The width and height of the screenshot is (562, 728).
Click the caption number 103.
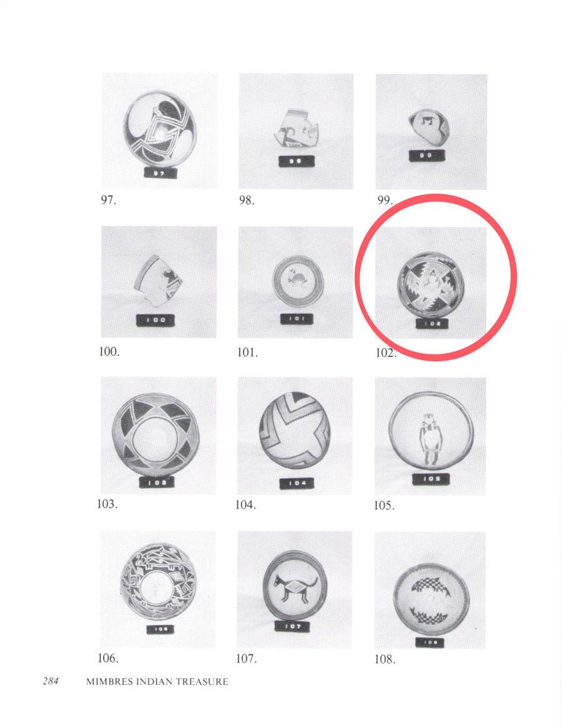click(x=107, y=504)
